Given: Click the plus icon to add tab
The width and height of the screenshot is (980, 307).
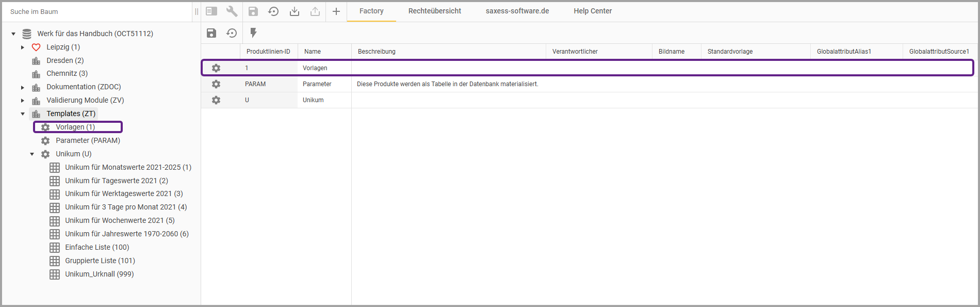Looking at the screenshot, I should tap(336, 11).
